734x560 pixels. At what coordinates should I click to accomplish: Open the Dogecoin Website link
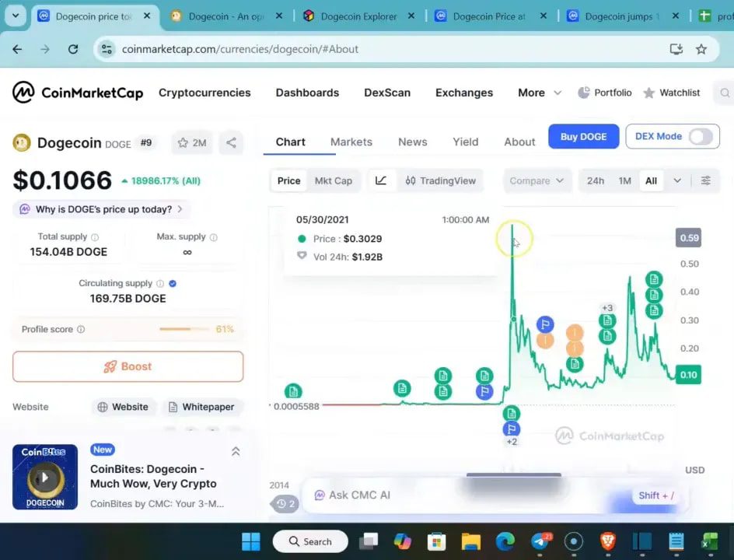(x=123, y=407)
